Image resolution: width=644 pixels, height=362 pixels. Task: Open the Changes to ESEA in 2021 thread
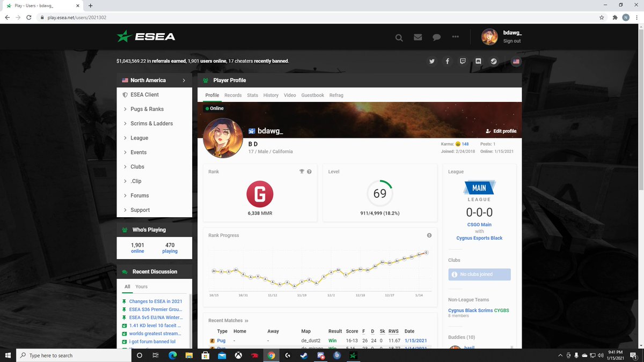tap(156, 301)
